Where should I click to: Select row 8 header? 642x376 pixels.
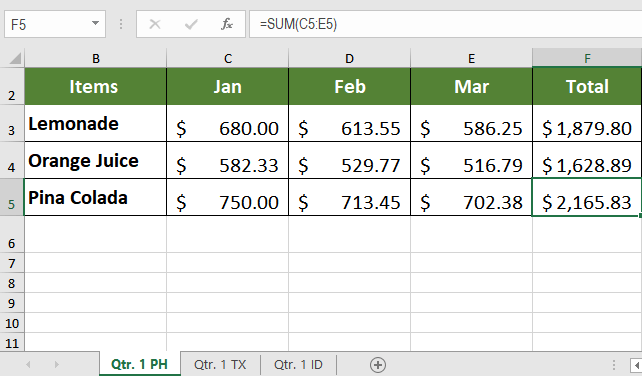pos(12,283)
